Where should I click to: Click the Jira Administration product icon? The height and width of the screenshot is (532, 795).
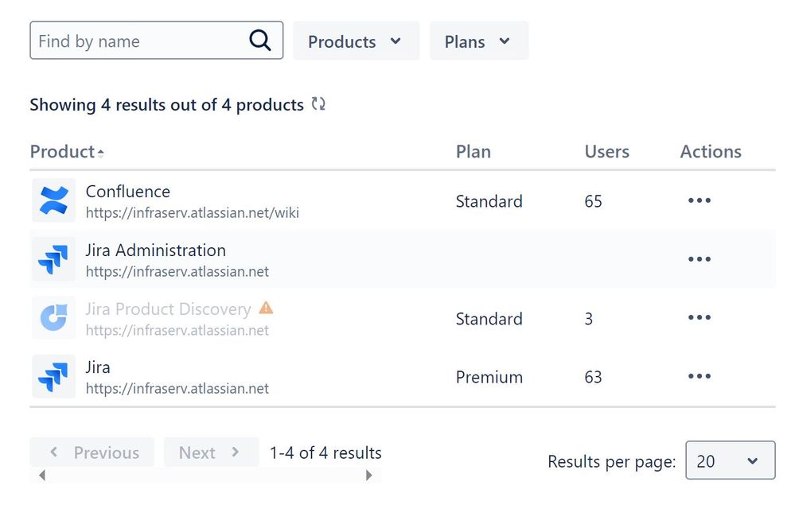click(53, 259)
